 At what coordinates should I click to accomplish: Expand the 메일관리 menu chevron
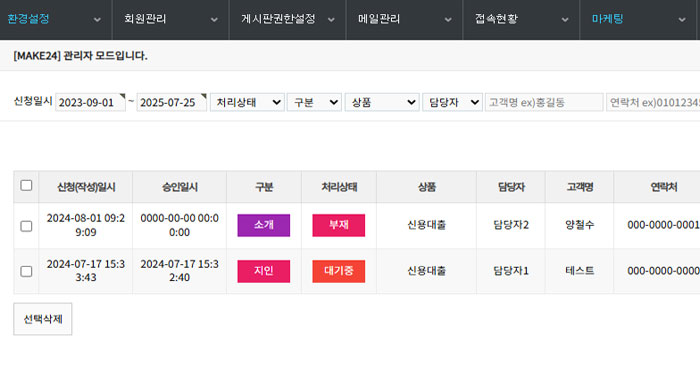pyautogui.click(x=448, y=20)
